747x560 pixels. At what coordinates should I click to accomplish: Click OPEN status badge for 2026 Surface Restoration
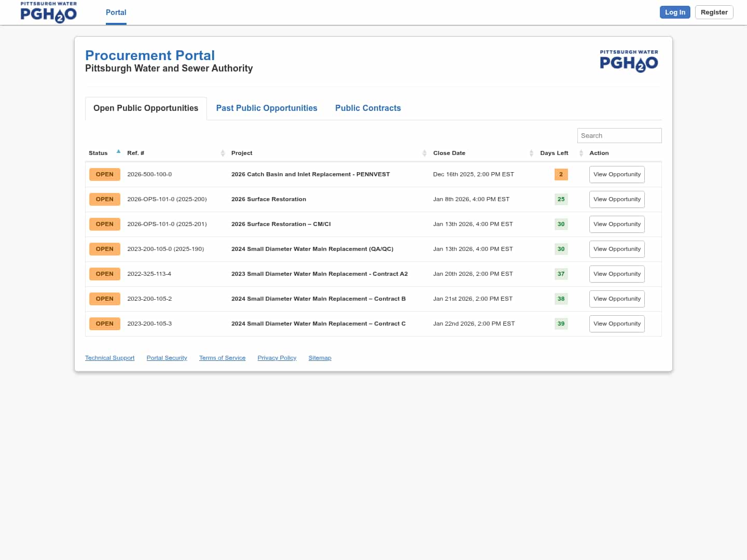point(104,199)
